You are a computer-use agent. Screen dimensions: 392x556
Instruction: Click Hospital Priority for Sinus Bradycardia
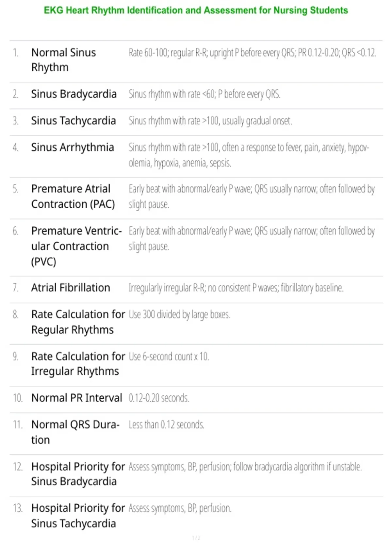[78, 474]
